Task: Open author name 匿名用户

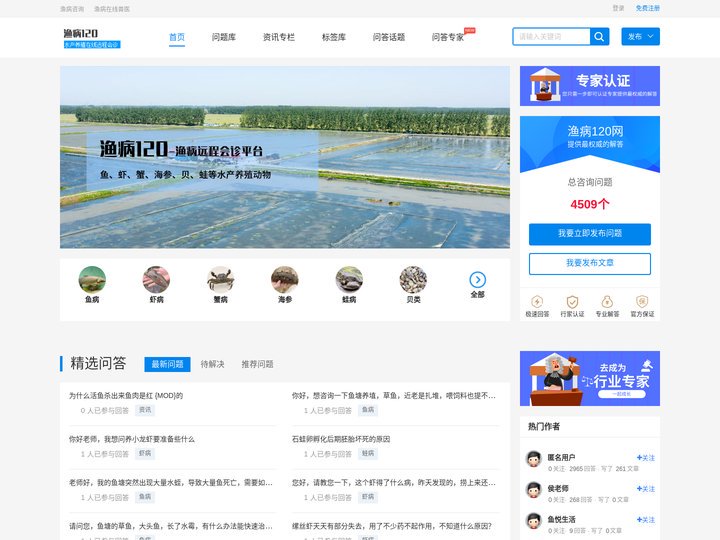Action: click(561, 457)
